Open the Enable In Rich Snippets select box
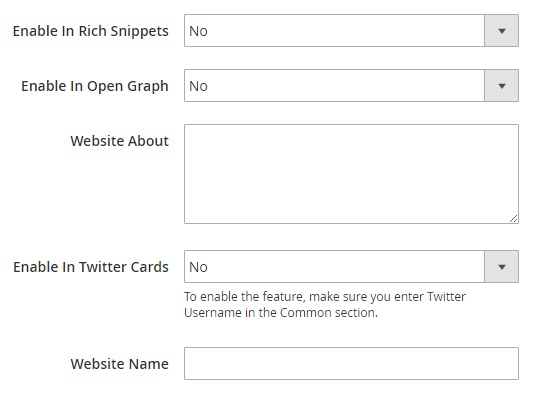The image size is (537, 395). pos(351,31)
